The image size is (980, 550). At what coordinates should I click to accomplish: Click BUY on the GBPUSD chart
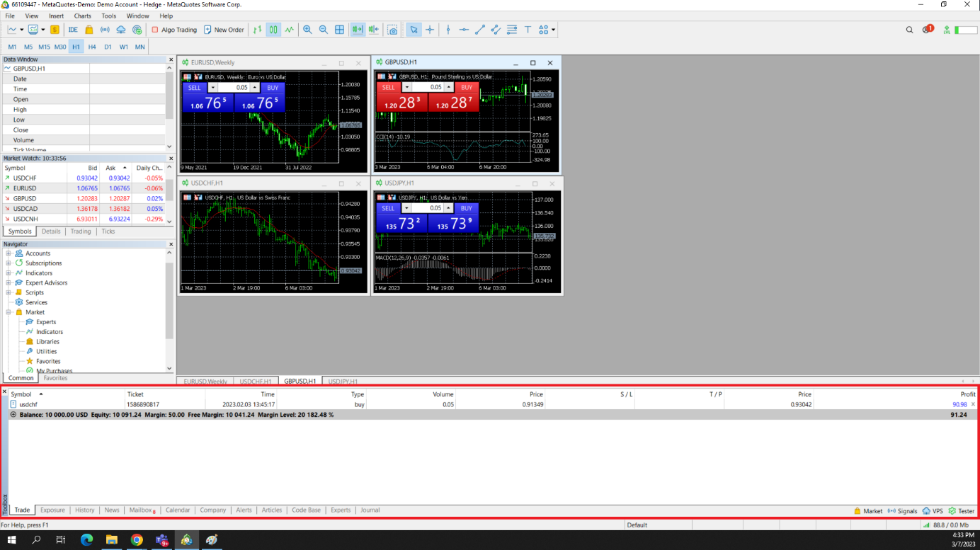click(466, 88)
